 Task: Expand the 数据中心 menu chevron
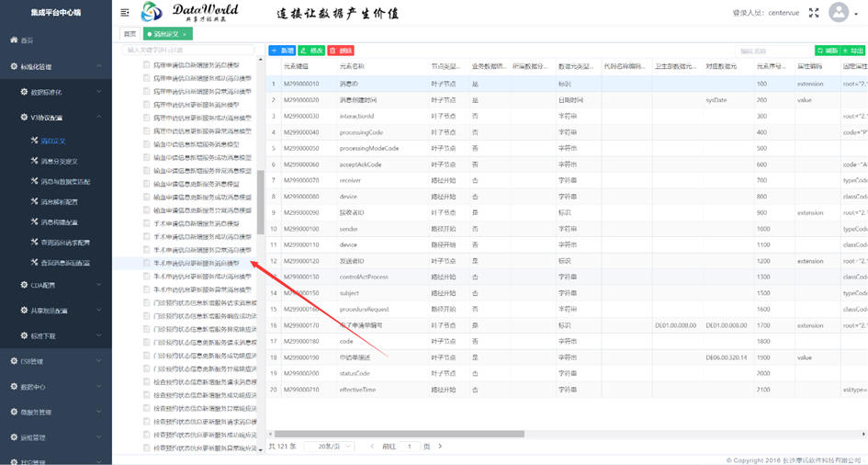coord(99,386)
